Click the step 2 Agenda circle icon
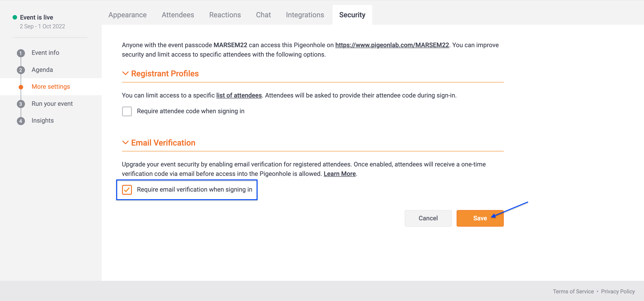The height and width of the screenshot is (301, 644). coord(21,70)
